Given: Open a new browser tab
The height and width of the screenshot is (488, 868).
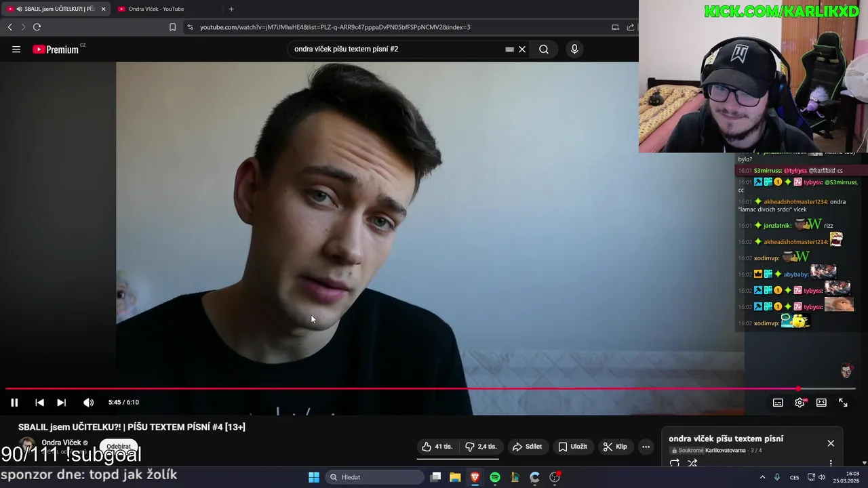Looking at the screenshot, I should pos(231,9).
